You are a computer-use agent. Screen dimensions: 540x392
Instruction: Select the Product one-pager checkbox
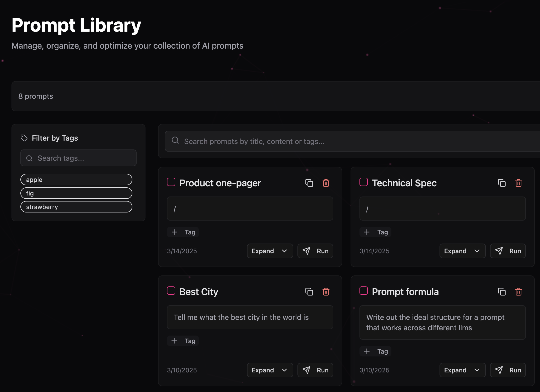coord(171,182)
